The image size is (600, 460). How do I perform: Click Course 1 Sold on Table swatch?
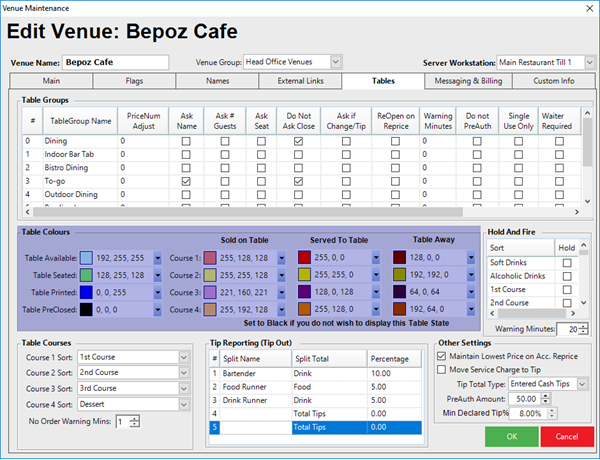tap(210, 258)
